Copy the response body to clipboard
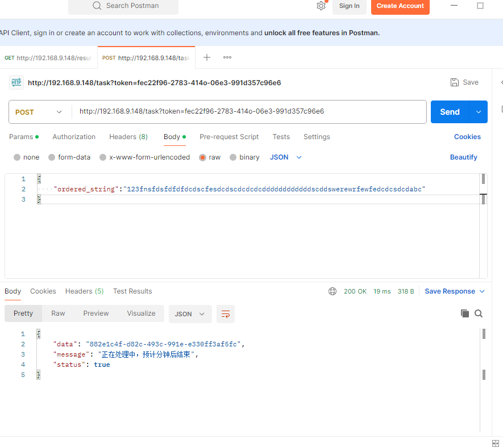Screen dimensions: 503x448 click(x=464, y=313)
